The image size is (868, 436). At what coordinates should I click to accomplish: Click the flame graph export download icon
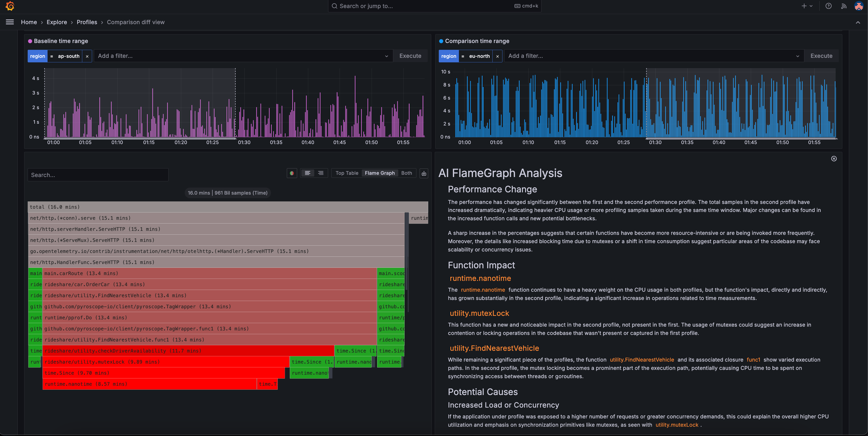(424, 173)
